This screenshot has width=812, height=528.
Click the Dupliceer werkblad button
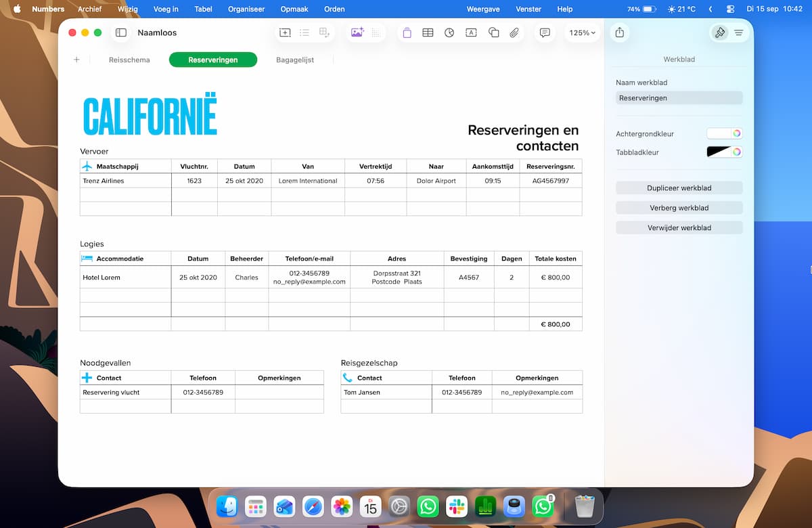(x=679, y=188)
